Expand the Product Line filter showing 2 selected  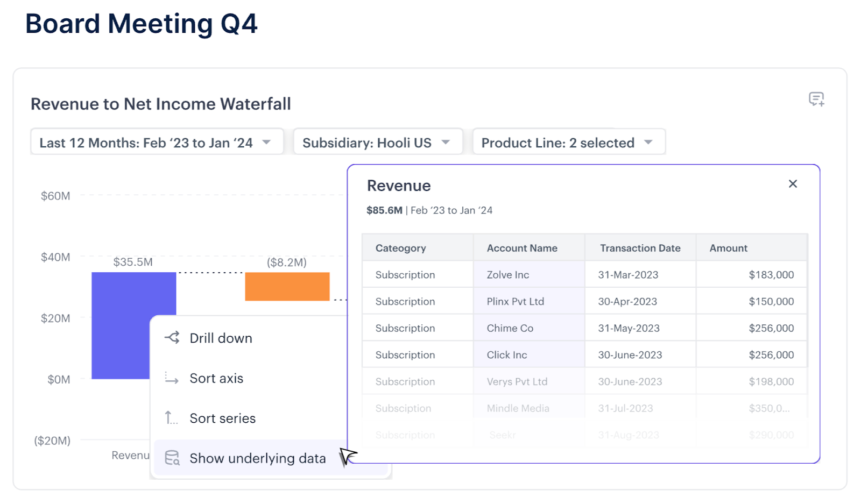[x=568, y=142]
